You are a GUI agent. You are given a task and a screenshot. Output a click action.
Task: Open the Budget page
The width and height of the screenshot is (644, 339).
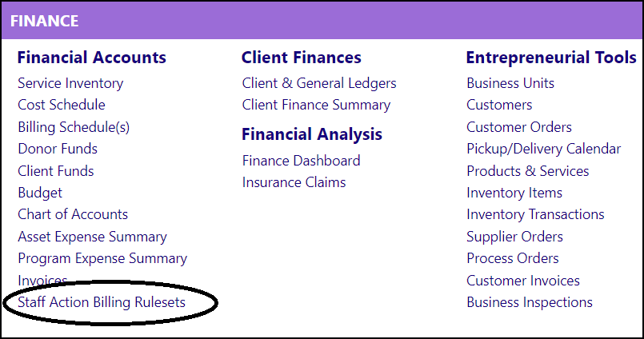[40, 193]
